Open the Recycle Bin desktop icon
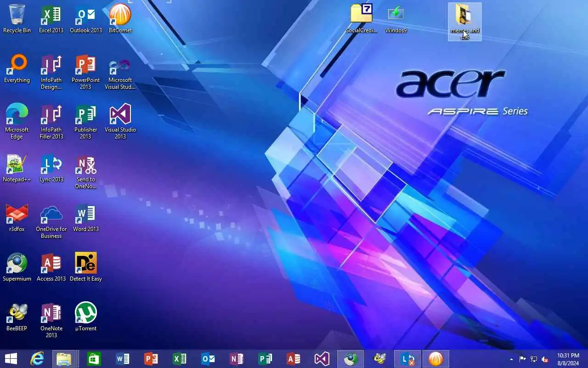 click(17, 18)
